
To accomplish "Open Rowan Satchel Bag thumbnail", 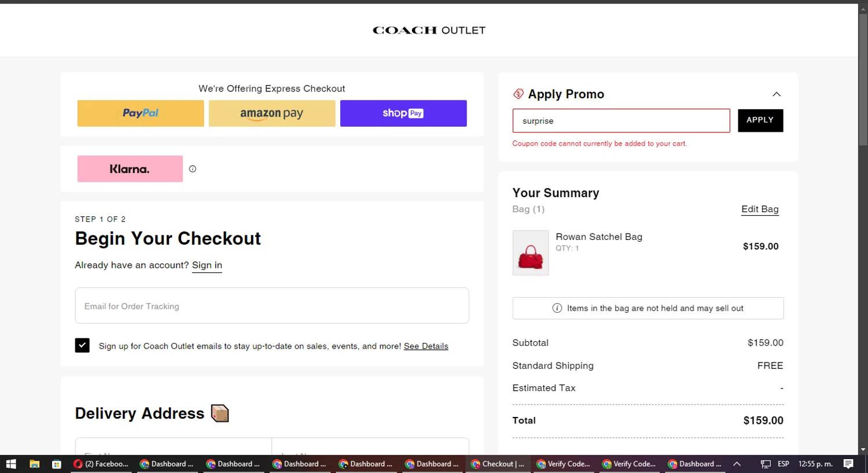I will [531, 253].
